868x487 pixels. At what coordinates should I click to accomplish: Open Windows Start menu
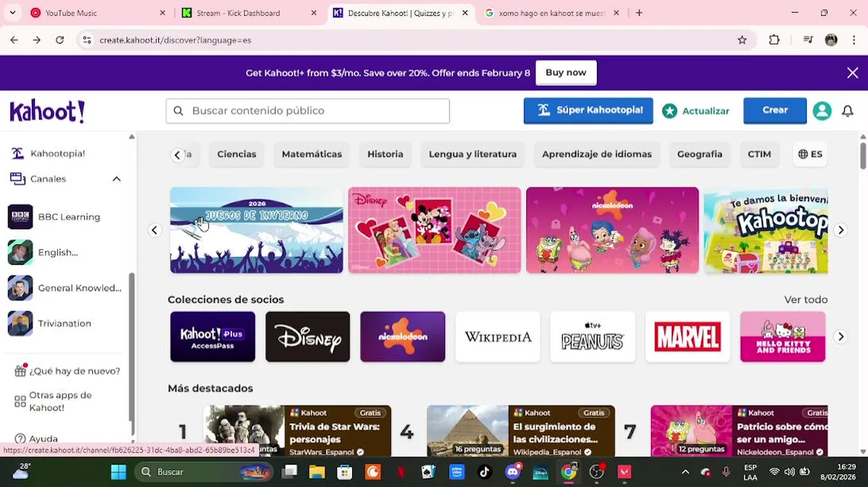pyautogui.click(x=118, y=471)
